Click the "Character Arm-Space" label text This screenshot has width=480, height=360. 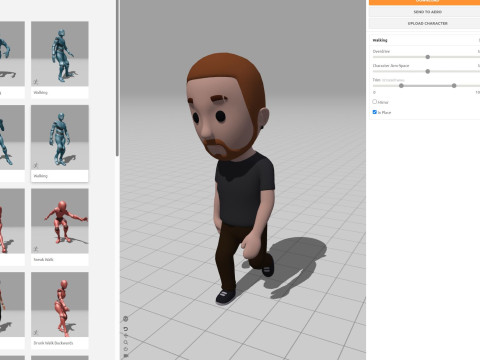tap(391, 66)
